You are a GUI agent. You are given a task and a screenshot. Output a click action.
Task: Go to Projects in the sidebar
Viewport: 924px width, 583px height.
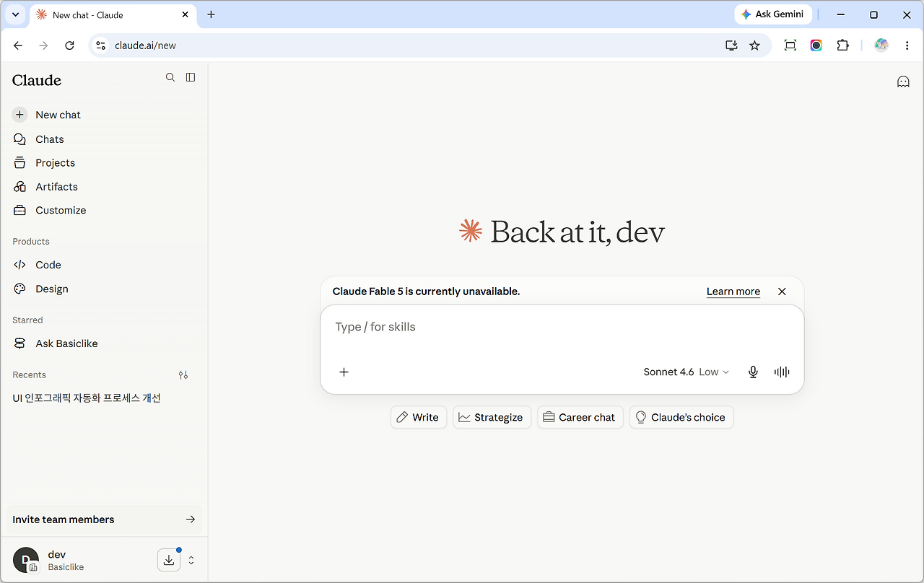pyautogui.click(x=104, y=163)
